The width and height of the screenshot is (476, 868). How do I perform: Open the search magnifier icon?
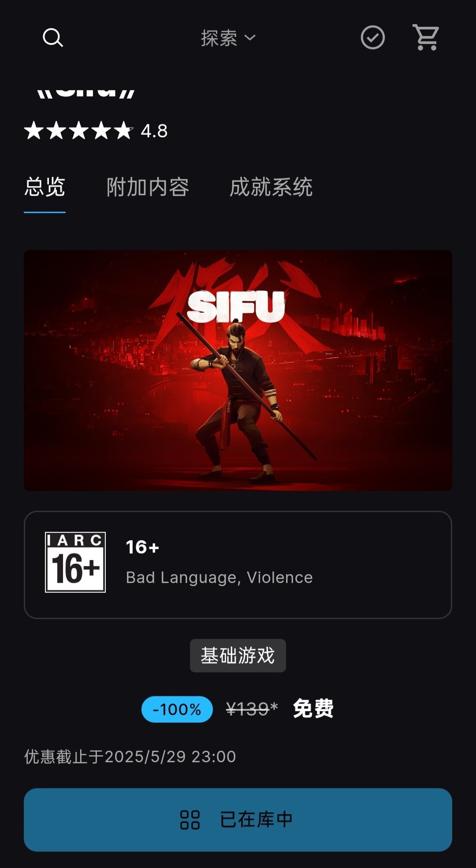pyautogui.click(x=53, y=38)
